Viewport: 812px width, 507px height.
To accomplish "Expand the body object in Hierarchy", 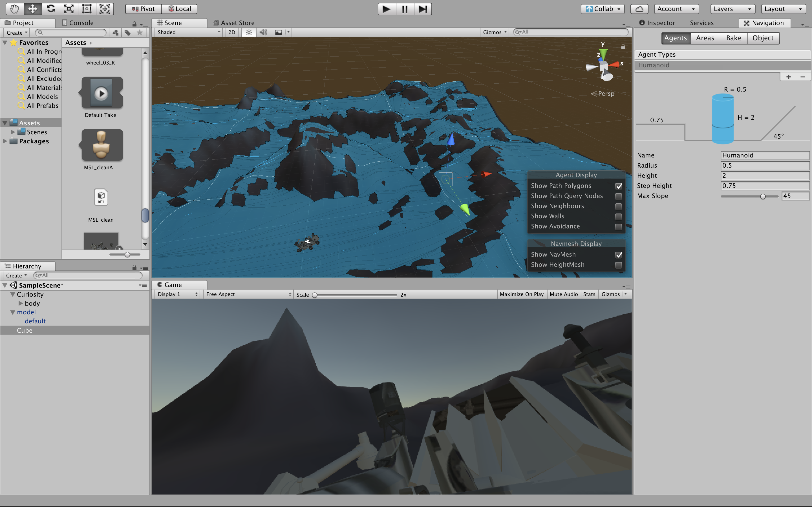I will pyautogui.click(x=21, y=303).
